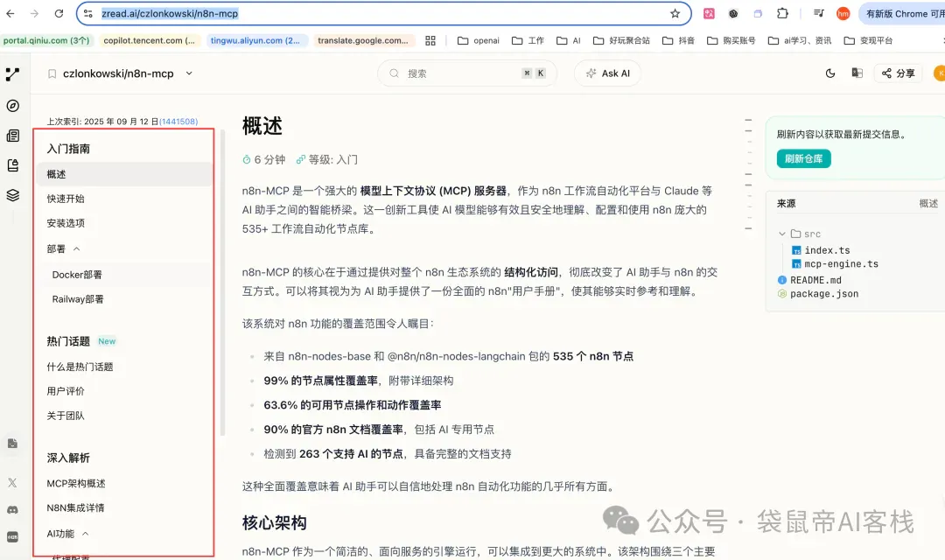Image resolution: width=945 pixels, height=560 pixels.
Task: Open the pink translate extension icon
Action: point(709,13)
